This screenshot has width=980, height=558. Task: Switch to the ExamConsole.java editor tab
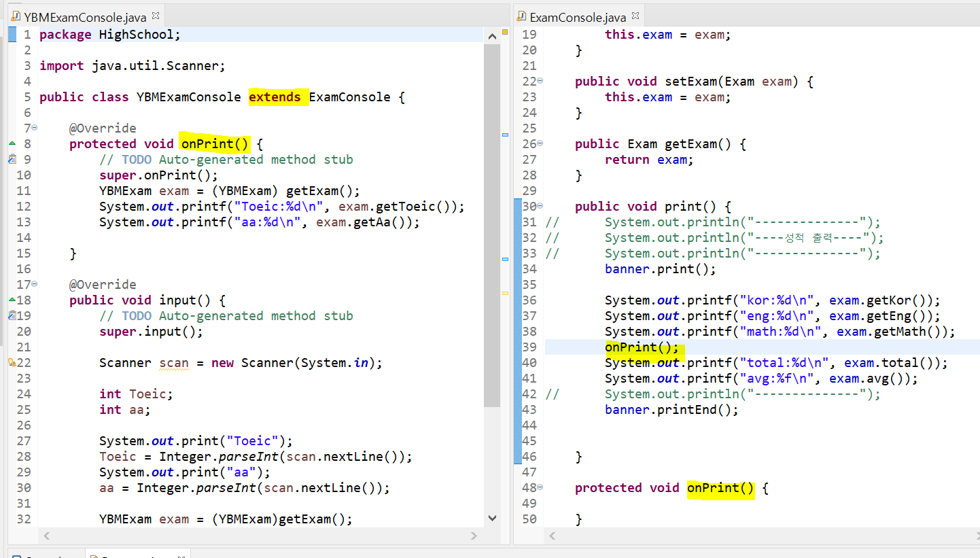(x=578, y=16)
